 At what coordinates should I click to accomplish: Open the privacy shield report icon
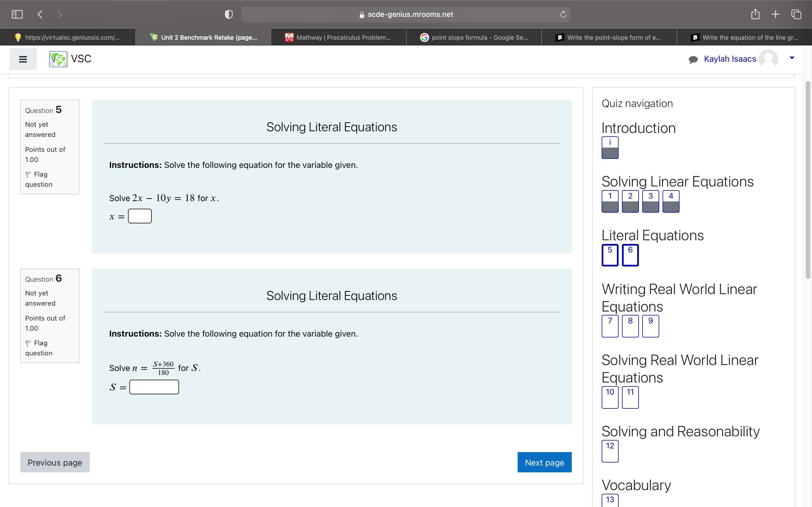pos(228,14)
